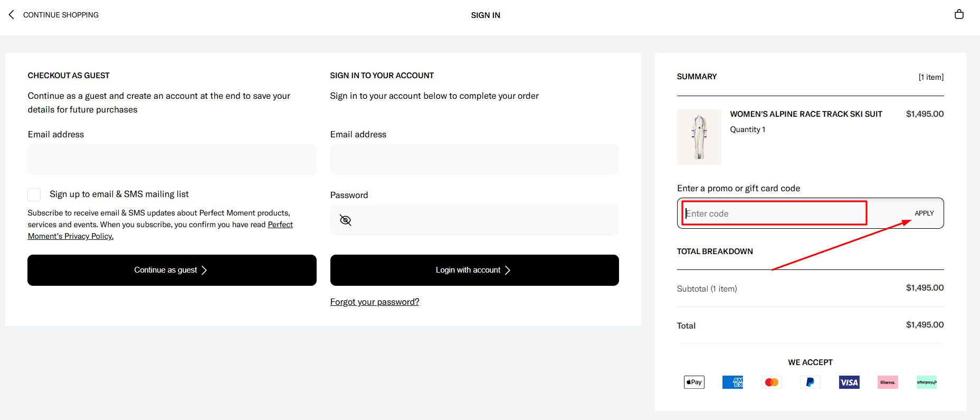Select the Afterpay payment icon
Screen dimensions: 980x420
tap(926, 381)
